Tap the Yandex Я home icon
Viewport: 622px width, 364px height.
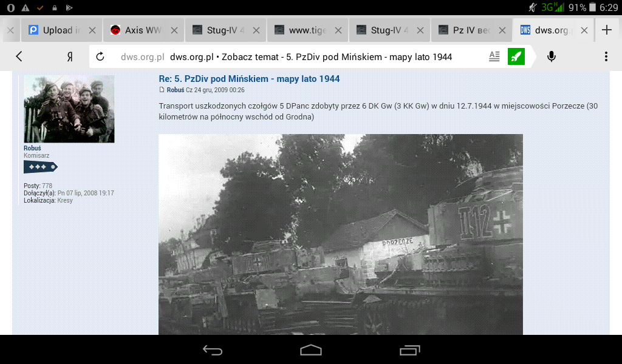[70, 57]
